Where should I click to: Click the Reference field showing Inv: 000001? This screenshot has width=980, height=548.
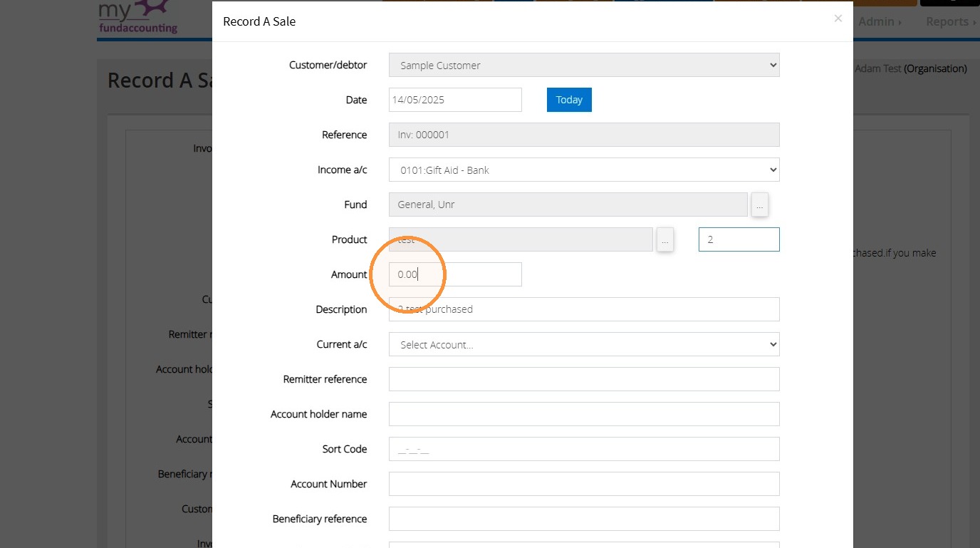click(584, 135)
